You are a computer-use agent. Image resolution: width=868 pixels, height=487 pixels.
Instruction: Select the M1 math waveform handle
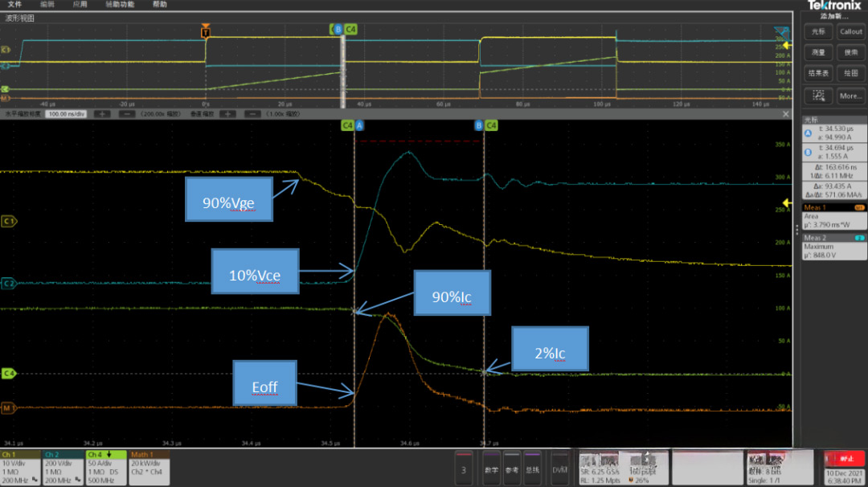9,407
